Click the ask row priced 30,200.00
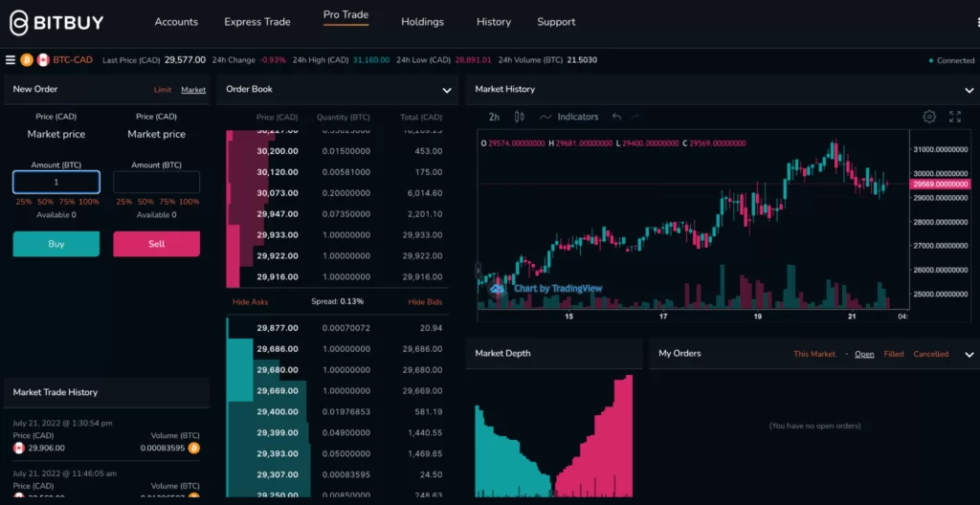 click(x=337, y=151)
